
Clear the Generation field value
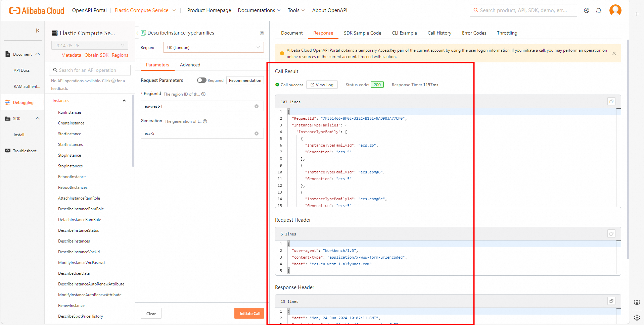(x=257, y=133)
